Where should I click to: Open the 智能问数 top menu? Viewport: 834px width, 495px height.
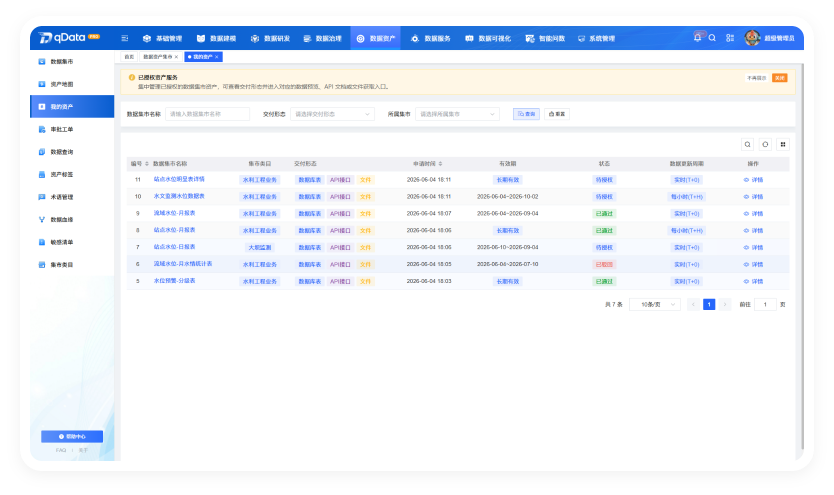coord(545,38)
